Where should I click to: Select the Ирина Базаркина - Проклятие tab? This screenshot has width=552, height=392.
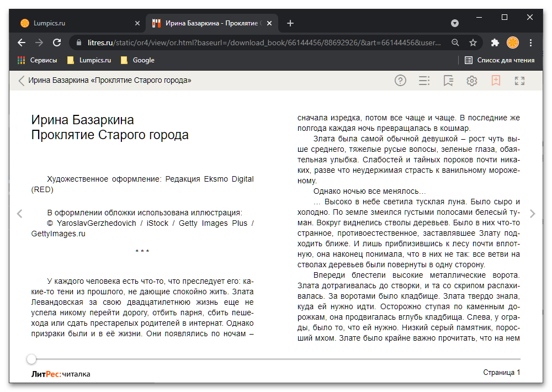pyautogui.click(x=211, y=23)
